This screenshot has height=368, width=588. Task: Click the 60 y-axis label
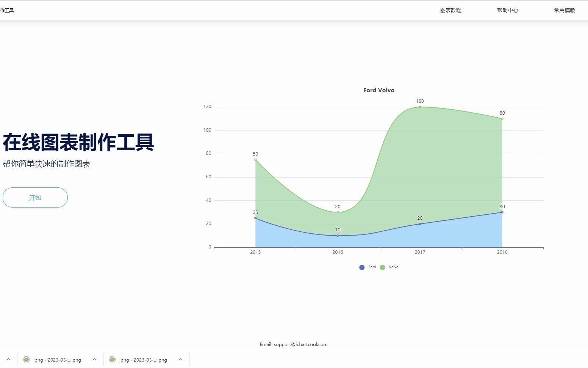click(208, 177)
